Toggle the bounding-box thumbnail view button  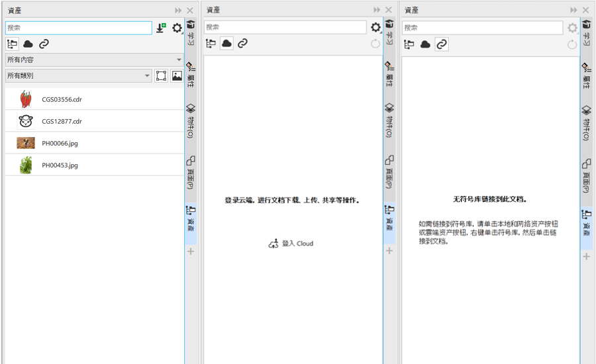click(x=161, y=76)
